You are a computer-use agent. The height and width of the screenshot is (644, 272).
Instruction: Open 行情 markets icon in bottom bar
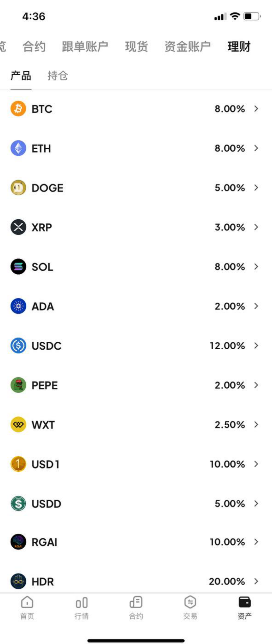pos(81,603)
